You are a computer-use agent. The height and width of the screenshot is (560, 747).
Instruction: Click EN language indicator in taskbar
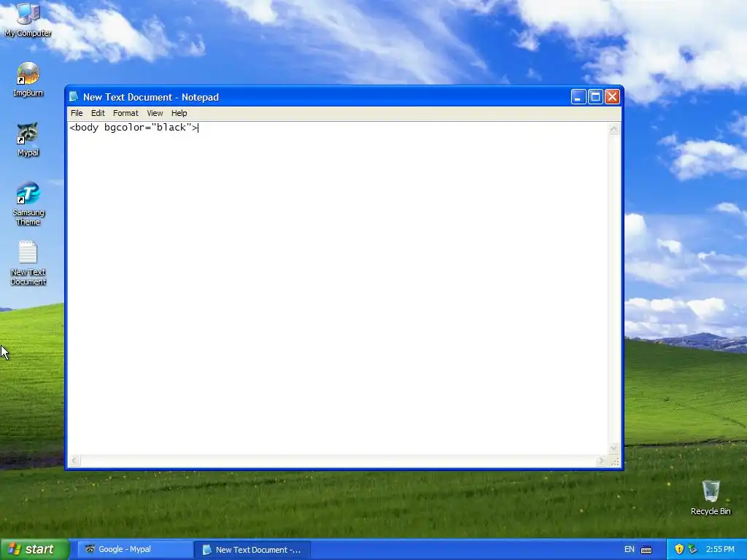[x=629, y=549]
